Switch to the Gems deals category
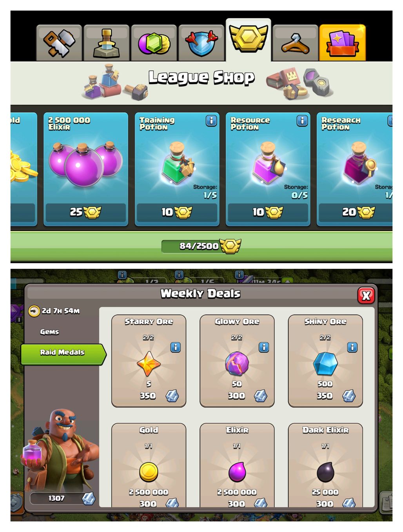Viewport: 403px width, 532px height. (49, 332)
